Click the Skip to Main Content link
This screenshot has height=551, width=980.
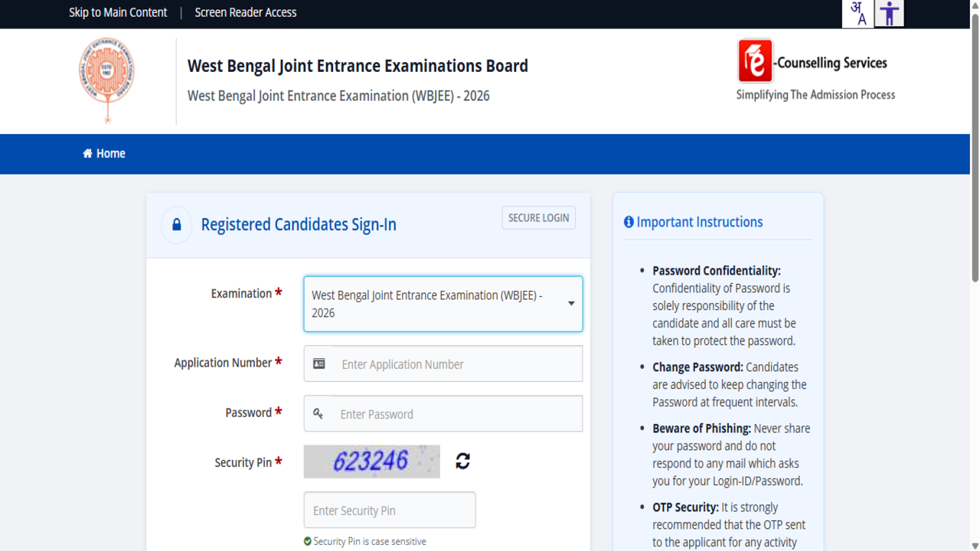(118, 12)
